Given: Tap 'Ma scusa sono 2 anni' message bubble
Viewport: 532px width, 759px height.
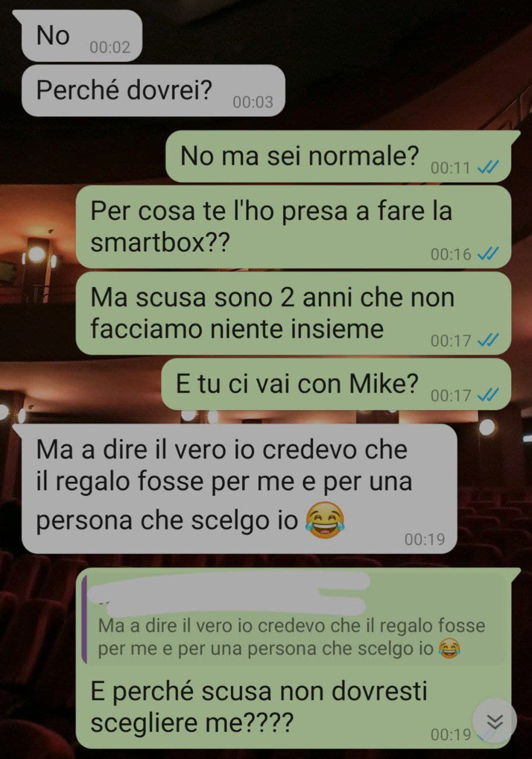Looking at the screenshot, I should coord(293,313).
